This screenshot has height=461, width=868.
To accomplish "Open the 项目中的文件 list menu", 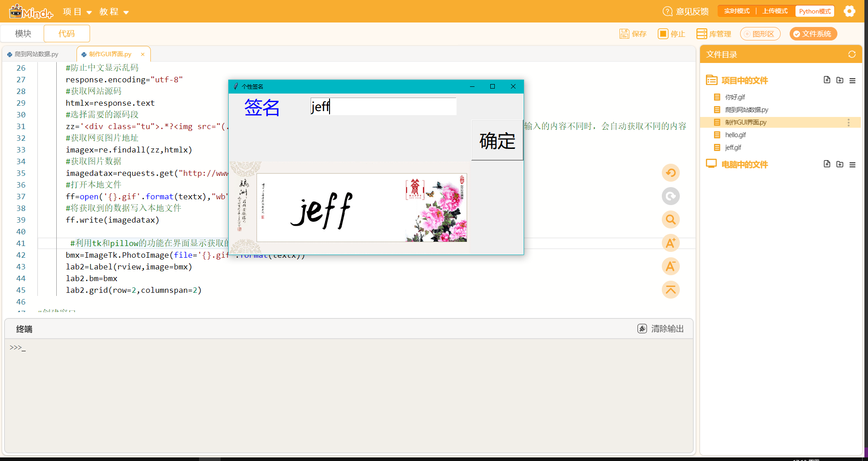I will (x=852, y=81).
